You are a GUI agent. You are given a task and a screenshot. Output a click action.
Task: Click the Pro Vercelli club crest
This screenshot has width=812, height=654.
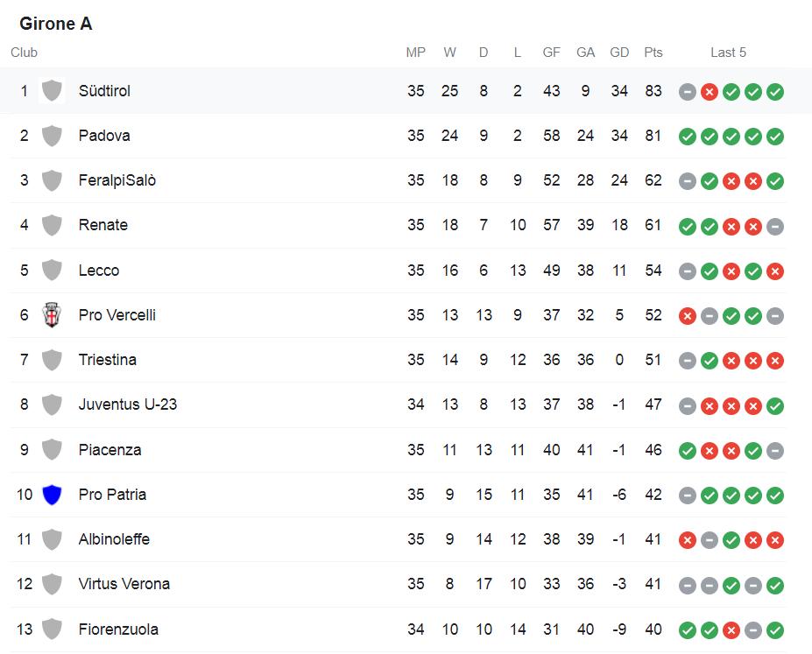[x=52, y=315]
